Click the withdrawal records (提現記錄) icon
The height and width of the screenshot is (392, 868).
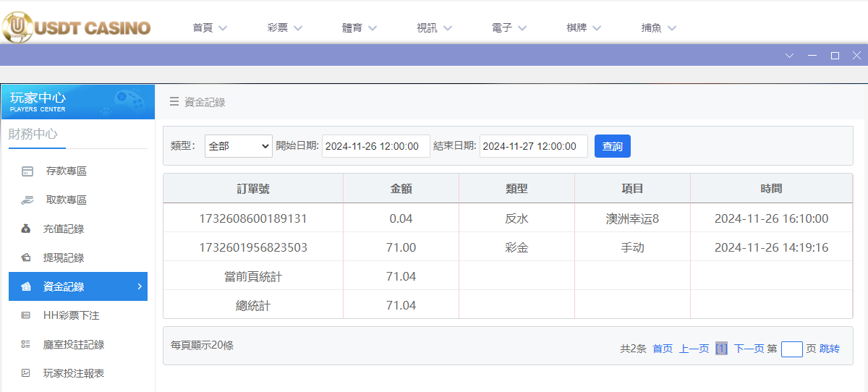[27, 258]
